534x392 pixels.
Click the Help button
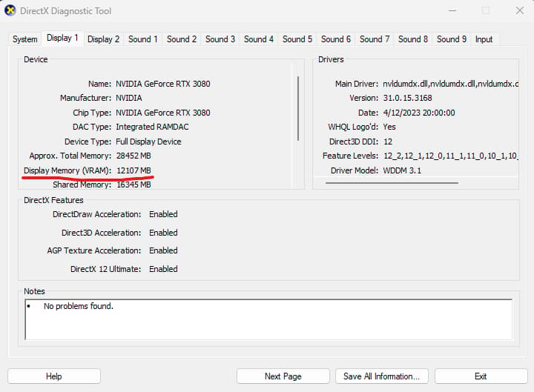(54, 376)
